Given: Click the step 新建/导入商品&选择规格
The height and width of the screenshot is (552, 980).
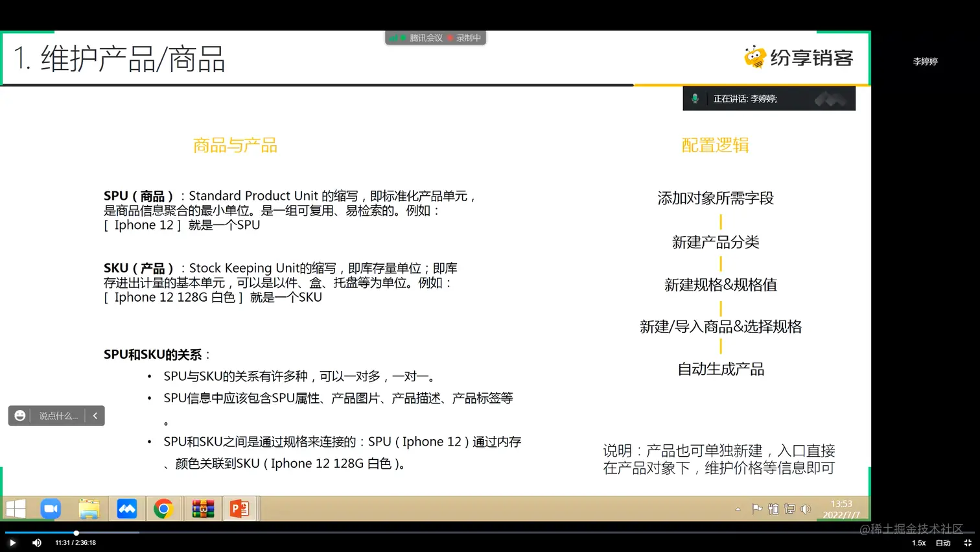Looking at the screenshot, I should tap(721, 327).
